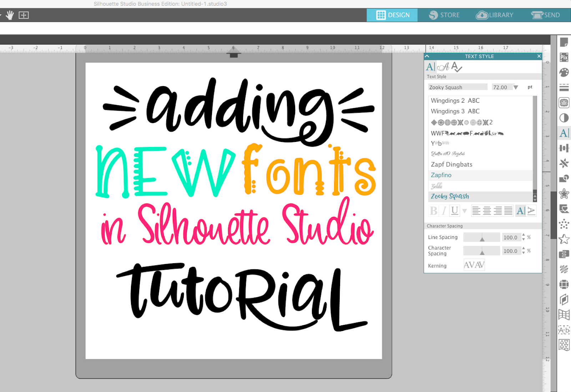The width and height of the screenshot is (571, 392).
Task: Adjust the Line Spacing slider
Action: [482, 238]
